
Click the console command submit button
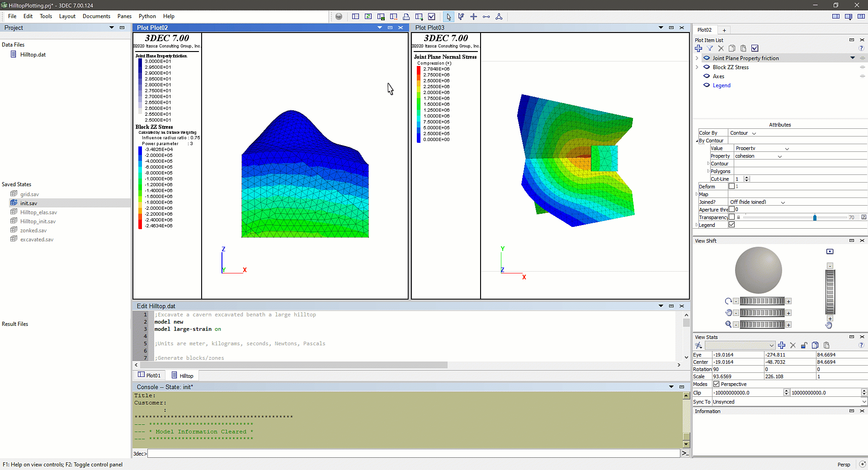pos(685,453)
